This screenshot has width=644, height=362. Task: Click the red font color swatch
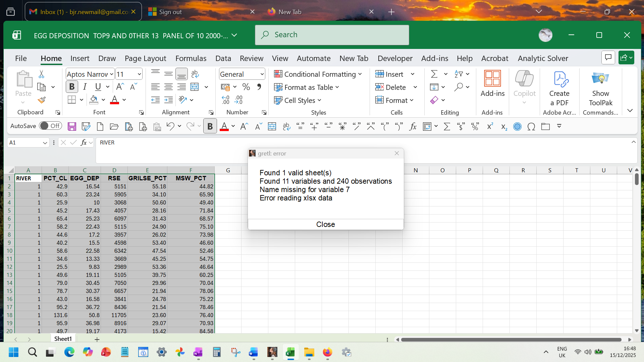pos(114,100)
